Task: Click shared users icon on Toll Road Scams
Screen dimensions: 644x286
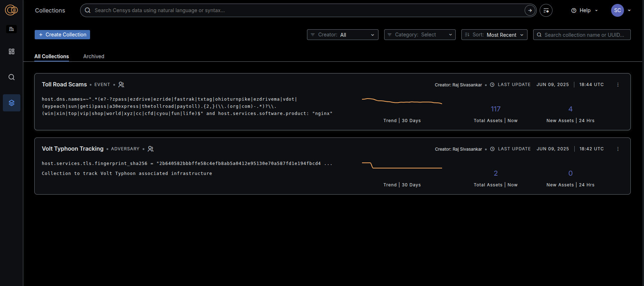Action: tap(121, 85)
